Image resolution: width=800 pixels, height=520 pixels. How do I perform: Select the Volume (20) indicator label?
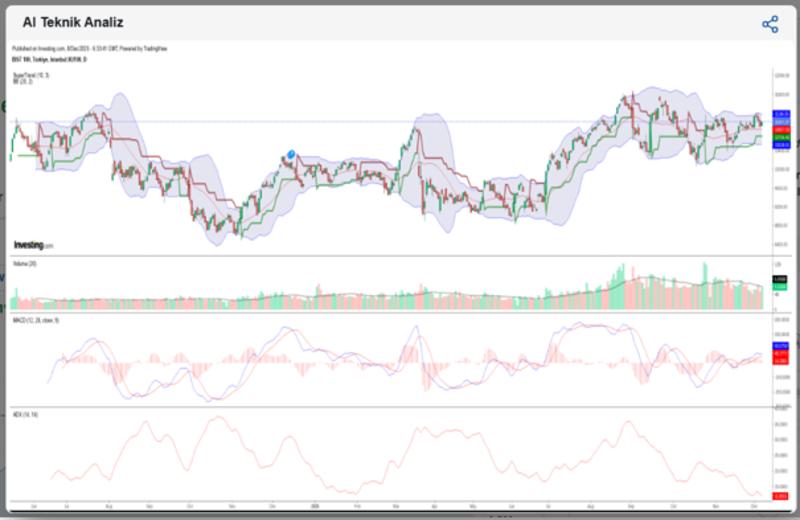point(24,262)
